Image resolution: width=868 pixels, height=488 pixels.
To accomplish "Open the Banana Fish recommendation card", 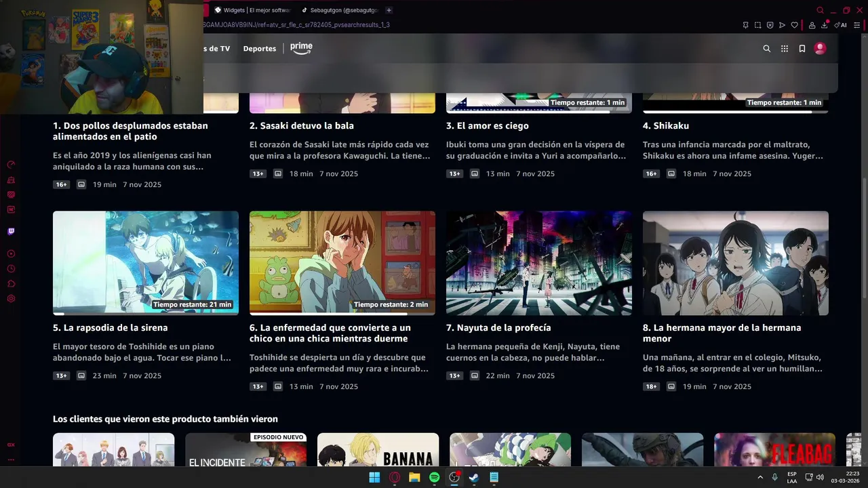I will coord(378,449).
